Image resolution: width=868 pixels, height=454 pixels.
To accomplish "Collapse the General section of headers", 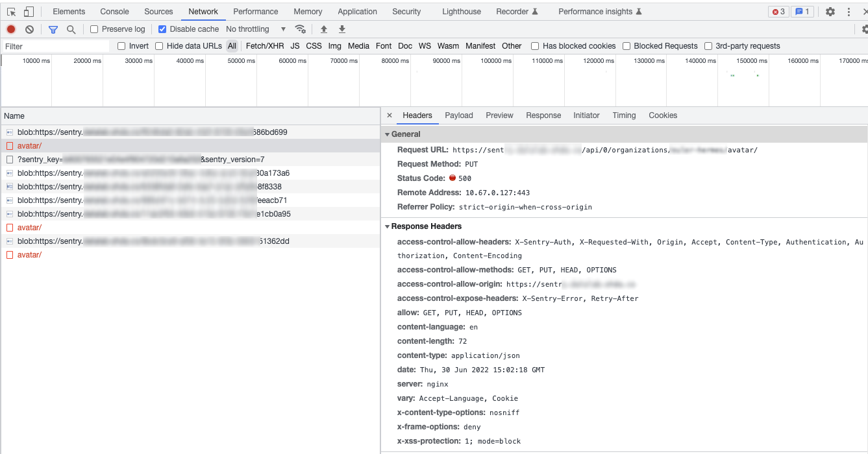I will click(388, 134).
